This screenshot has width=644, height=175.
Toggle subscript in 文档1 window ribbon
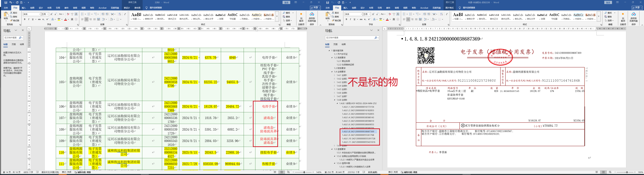(43, 19)
